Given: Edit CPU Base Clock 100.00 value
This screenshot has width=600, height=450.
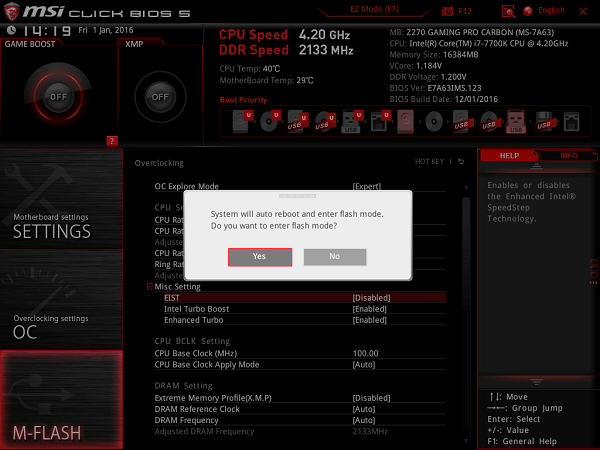Looking at the screenshot, I should (365, 353).
